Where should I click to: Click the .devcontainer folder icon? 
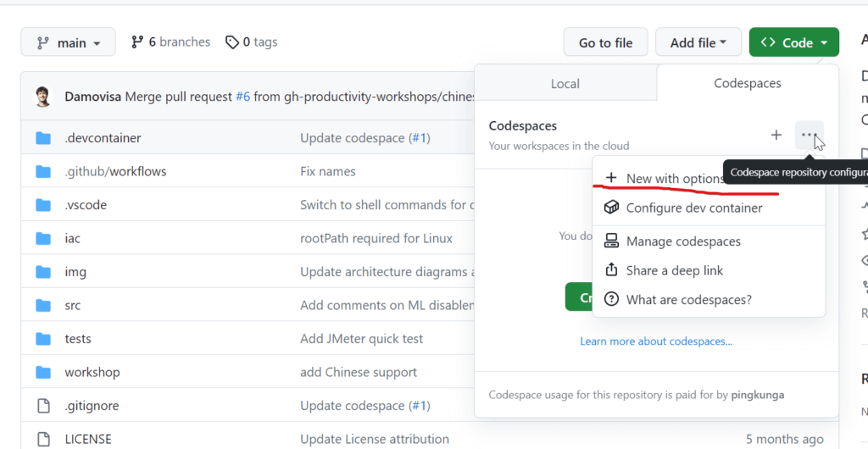click(43, 138)
